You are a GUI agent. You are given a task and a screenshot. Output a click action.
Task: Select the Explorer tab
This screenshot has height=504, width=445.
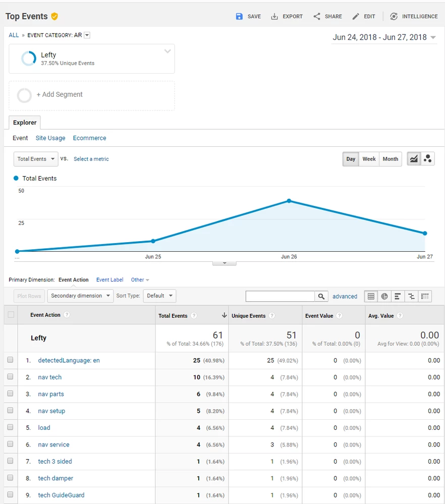(25, 123)
